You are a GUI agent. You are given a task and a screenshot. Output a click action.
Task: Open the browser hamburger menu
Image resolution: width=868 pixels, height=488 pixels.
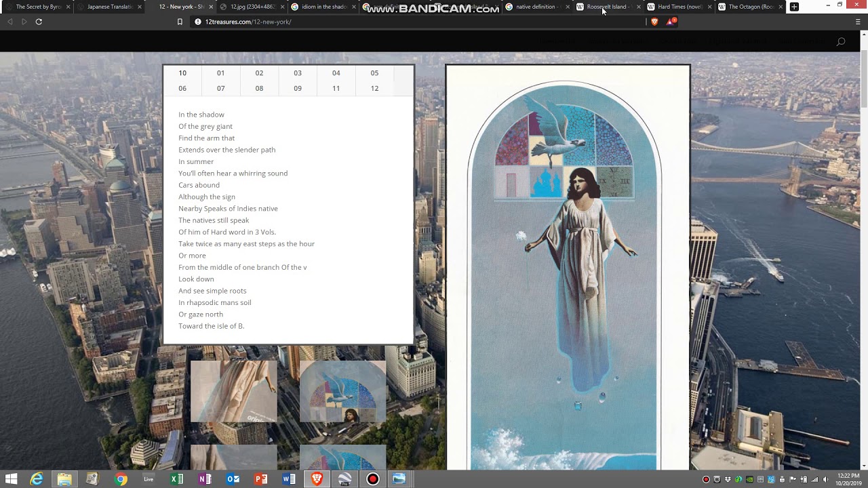[x=858, y=22]
